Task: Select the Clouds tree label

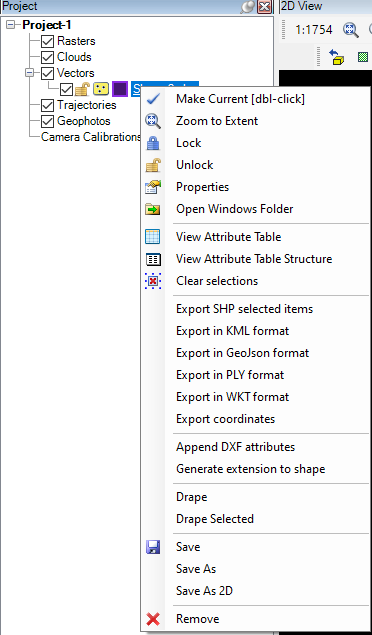Action: point(74,57)
